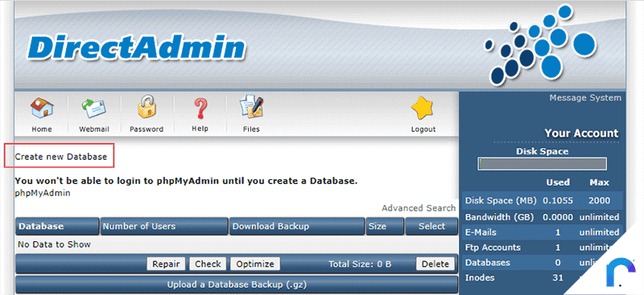The height and width of the screenshot is (295, 644).
Task: Click the Files label text
Action: [251, 129]
